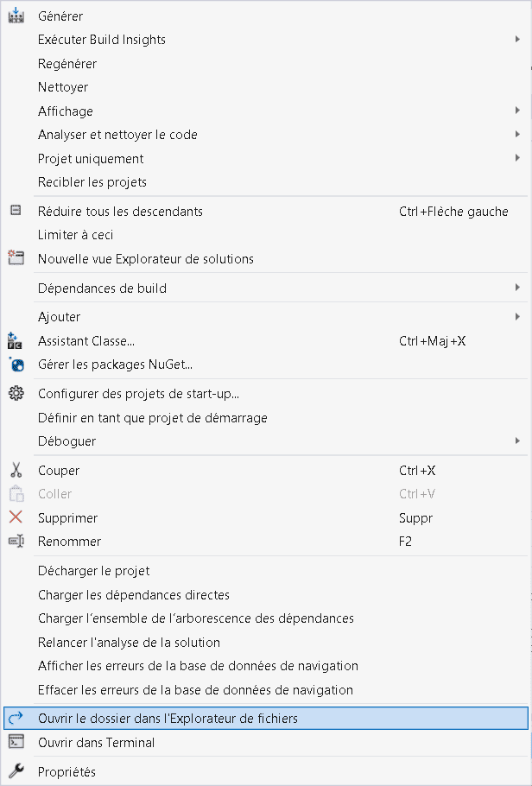Image resolution: width=532 pixels, height=786 pixels.
Task: Click the NuGet packages icon
Action: [x=16, y=364]
